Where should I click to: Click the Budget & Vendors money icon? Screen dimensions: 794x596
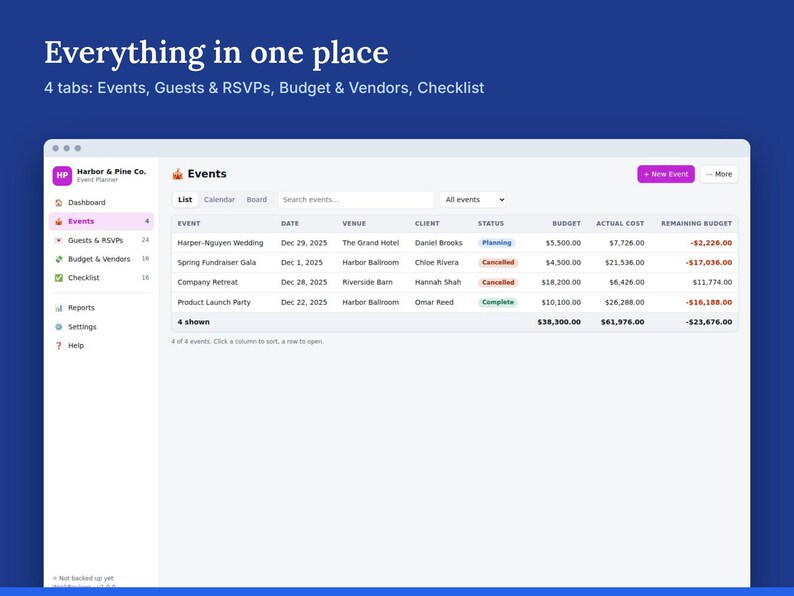[59, 259]
